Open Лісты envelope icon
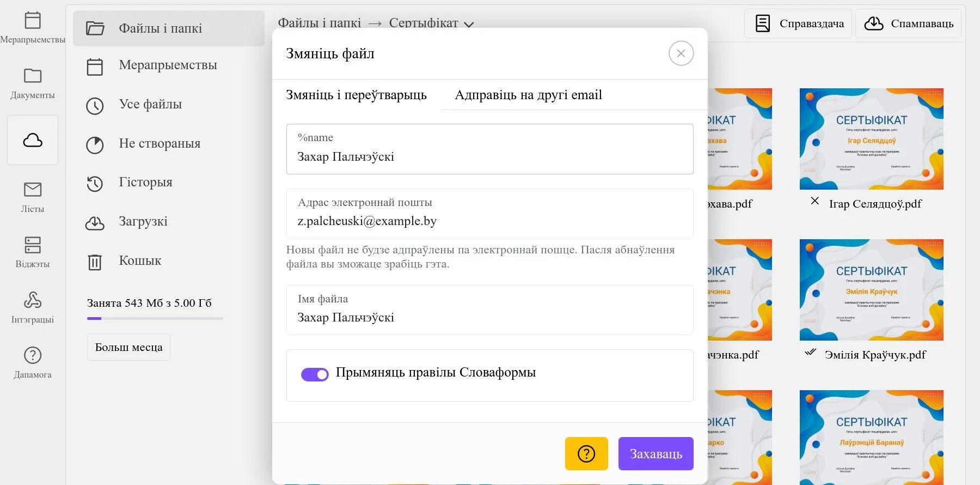This screenshot has width=980, height=485. [33, 189]
